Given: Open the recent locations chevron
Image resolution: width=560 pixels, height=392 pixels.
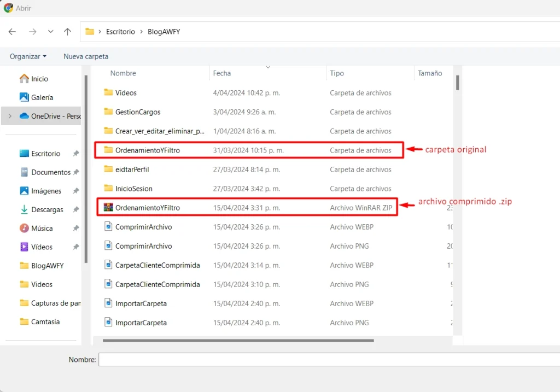Looking at the screenshot, I should click(51, 31).
